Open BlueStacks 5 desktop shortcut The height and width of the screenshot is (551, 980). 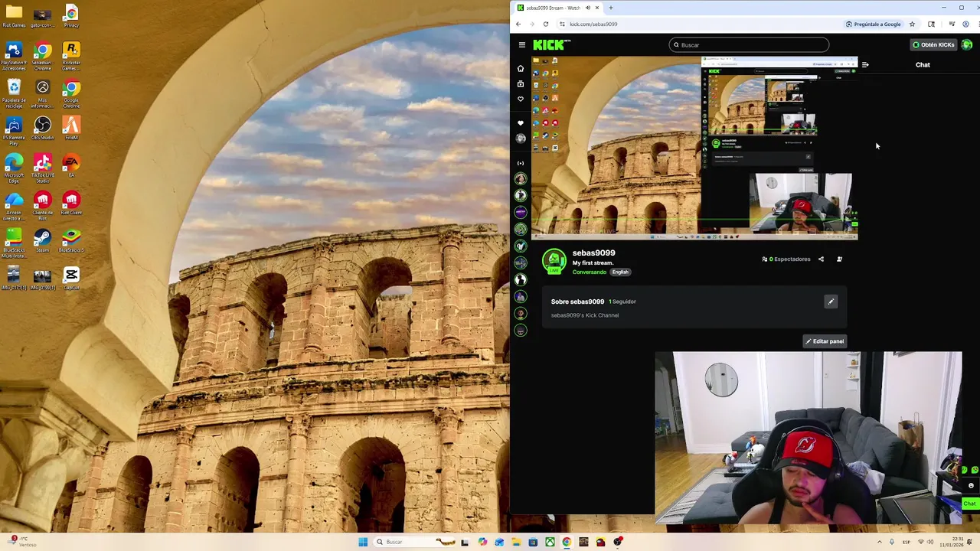[x=71, y=240]
